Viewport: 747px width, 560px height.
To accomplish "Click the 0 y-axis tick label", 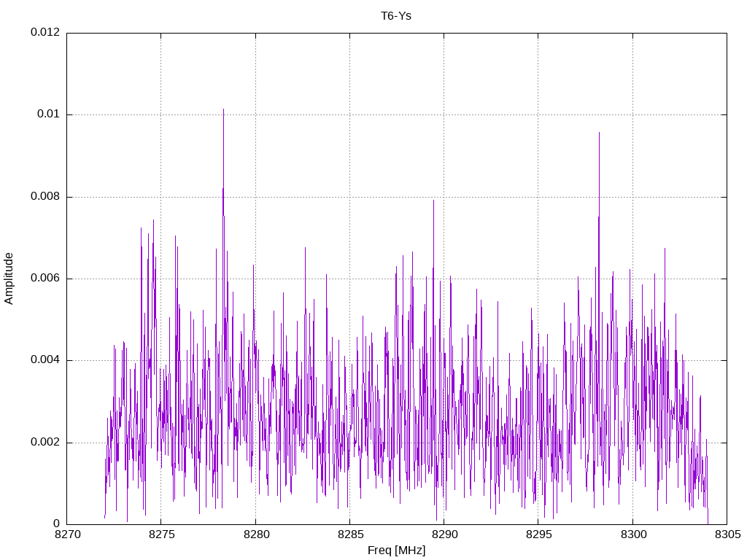I will pos(57,524).
